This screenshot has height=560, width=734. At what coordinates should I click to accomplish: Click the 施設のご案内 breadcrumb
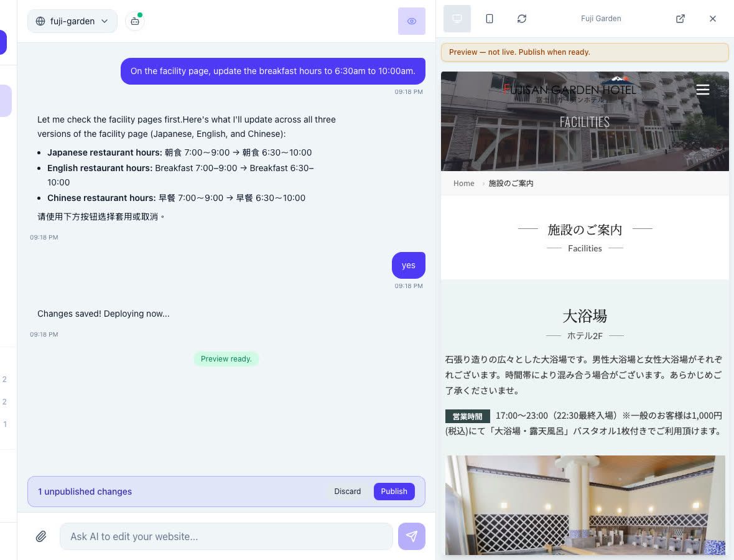pyautogui.click(x=511, y=183)
